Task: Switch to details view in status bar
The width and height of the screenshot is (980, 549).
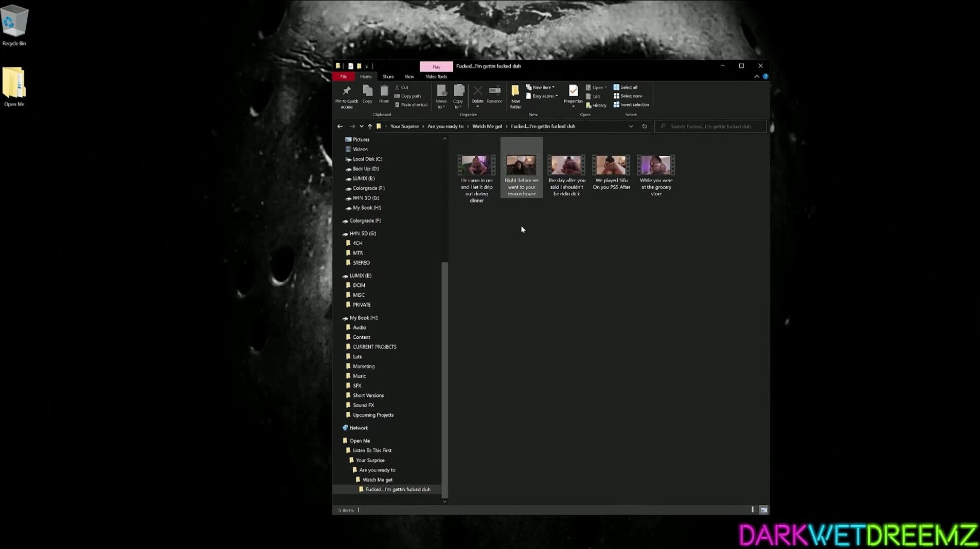Action: pyautogui.click(x=753, y=510)
